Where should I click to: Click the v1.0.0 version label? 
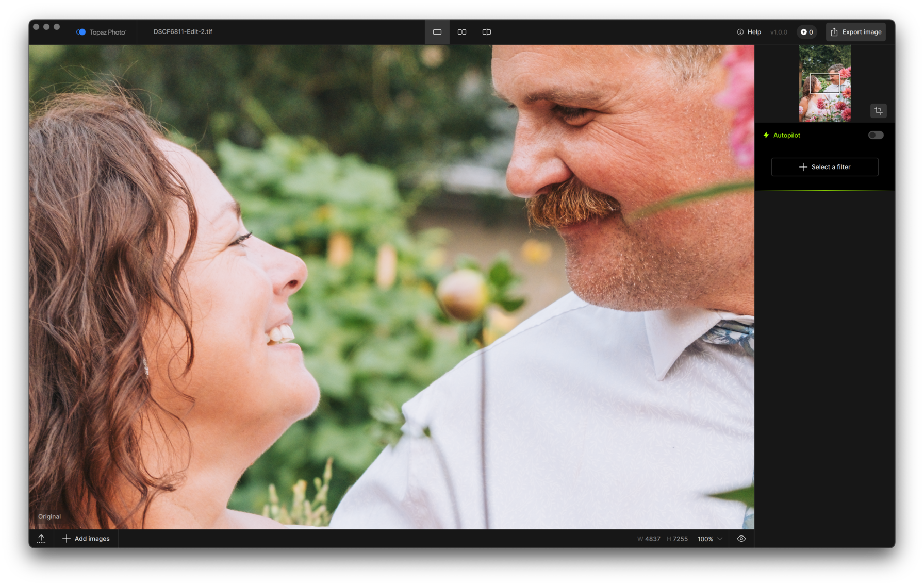tap(779, 32)
